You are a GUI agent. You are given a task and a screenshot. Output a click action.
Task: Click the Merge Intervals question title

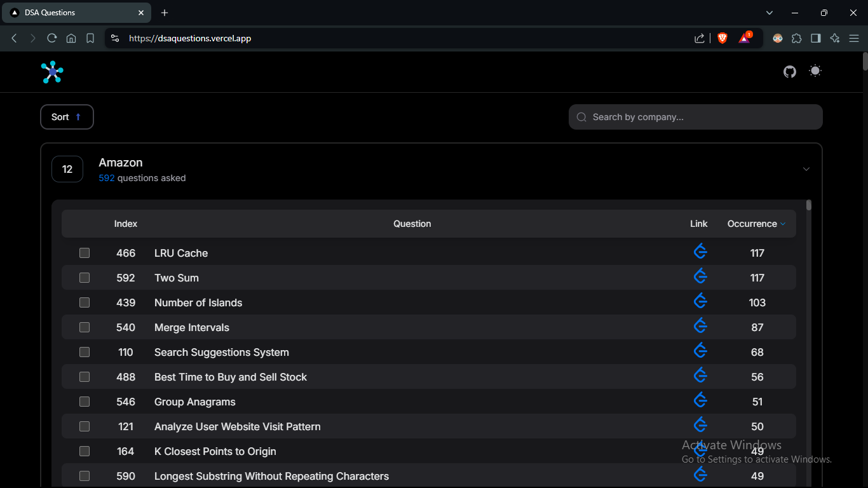(x=192, y=327)
